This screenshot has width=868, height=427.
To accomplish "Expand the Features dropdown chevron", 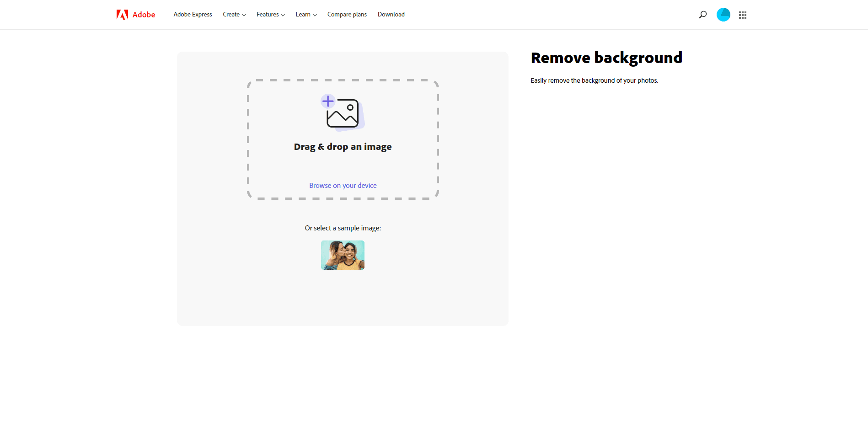I will [x=283, y=15].
